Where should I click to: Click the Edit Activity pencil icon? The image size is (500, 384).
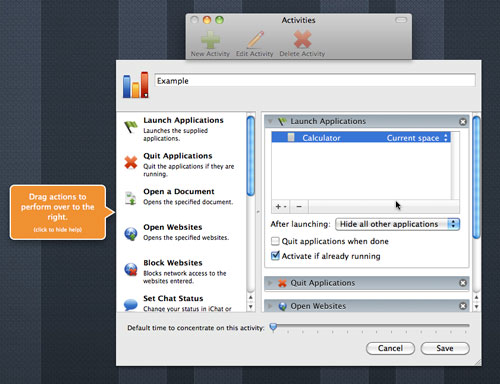click(256, 40)
